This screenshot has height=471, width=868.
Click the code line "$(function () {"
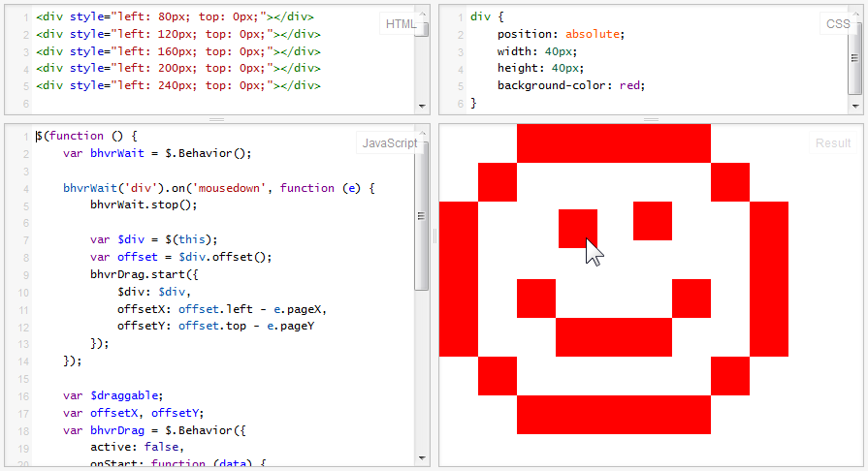pyautogui.click(x=86, y=136)
